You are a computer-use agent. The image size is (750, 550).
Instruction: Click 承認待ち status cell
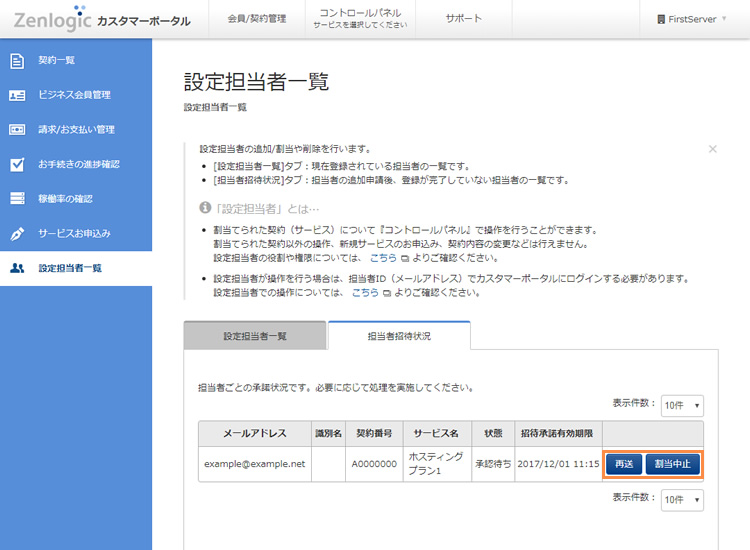(x=493, y=464)
